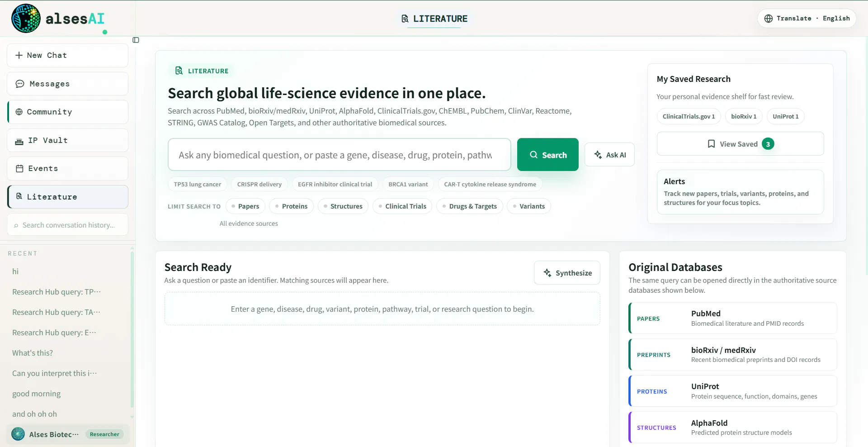The width and height of the screenshot is (868, 447).
Task: Select CAR-T cytokine release syndrome chip
Action: (x=490, y=184)
